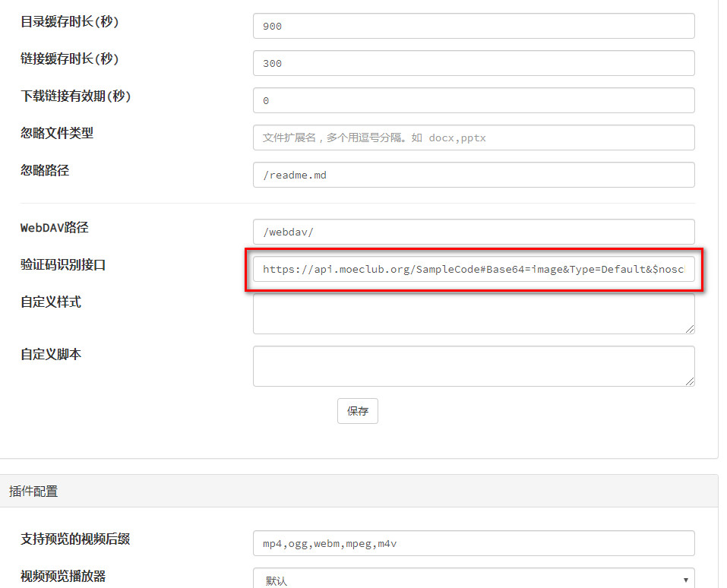The image size is (727, 588).
Task: Open the 视频预览播放器 dropdown
Action: pos(473,579)
